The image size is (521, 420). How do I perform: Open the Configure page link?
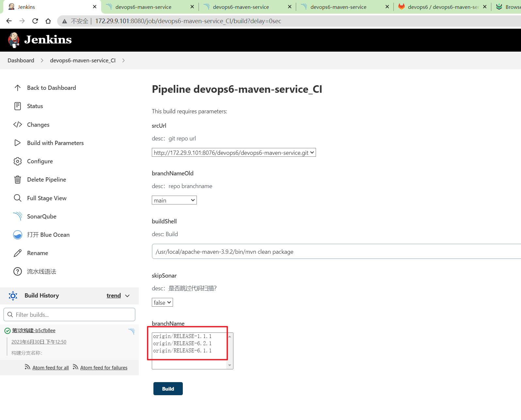pyautogui.click(x=40, y=161)
